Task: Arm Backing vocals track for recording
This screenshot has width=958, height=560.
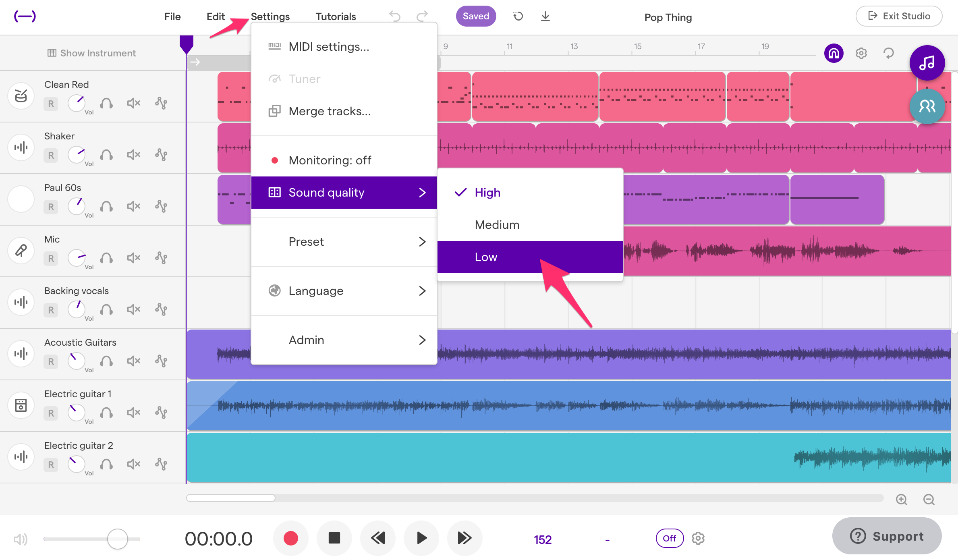Action: pos(51,310)
